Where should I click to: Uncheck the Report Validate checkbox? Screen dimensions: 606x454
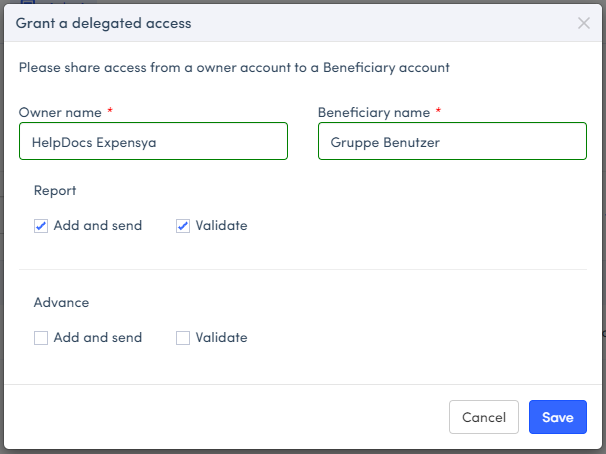point(183,226)
